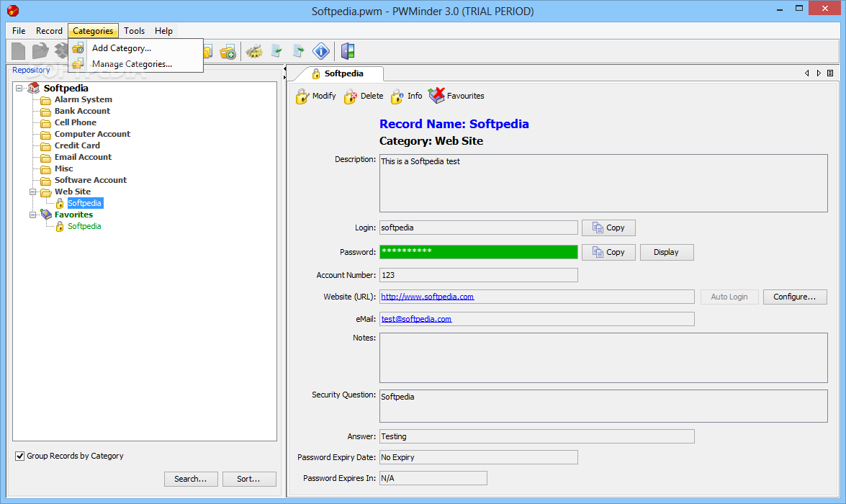Screen dimensions: 846x504
Task: Select the Cell Phone category
Action: 76,122
